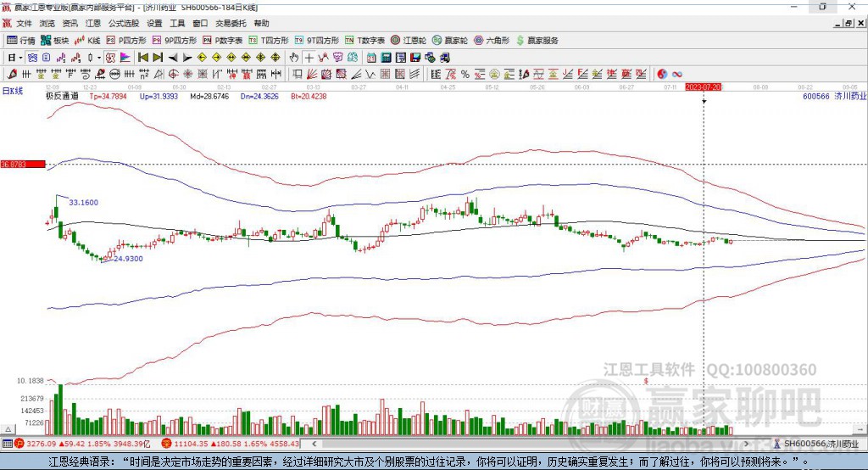Open the 行情 market quotes view
The height and width of the screenshot is (470, 868).
(21, 41)
